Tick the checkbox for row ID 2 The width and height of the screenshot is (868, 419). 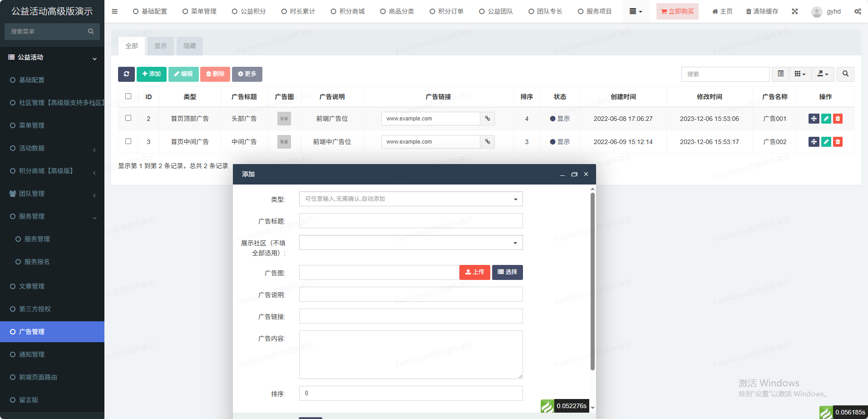click(x=128, y=118)
